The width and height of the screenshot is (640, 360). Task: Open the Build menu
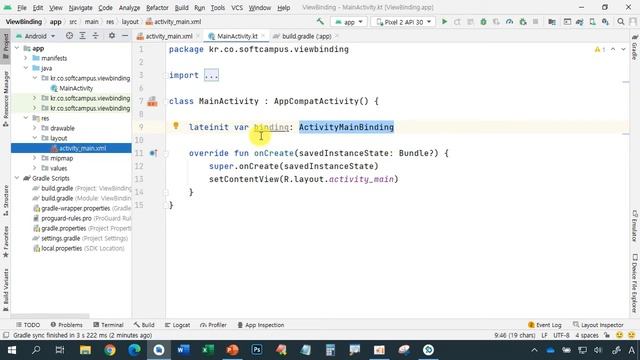(181, 7)
